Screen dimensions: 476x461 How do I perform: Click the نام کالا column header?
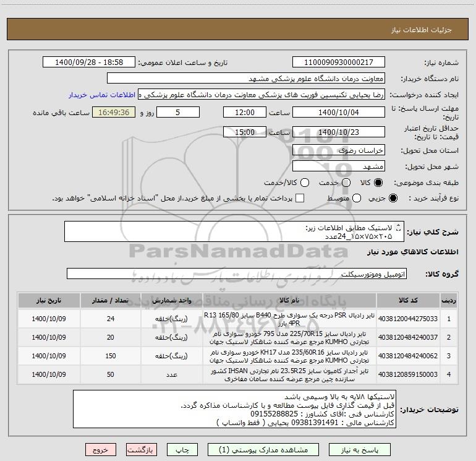coord(289,301)
